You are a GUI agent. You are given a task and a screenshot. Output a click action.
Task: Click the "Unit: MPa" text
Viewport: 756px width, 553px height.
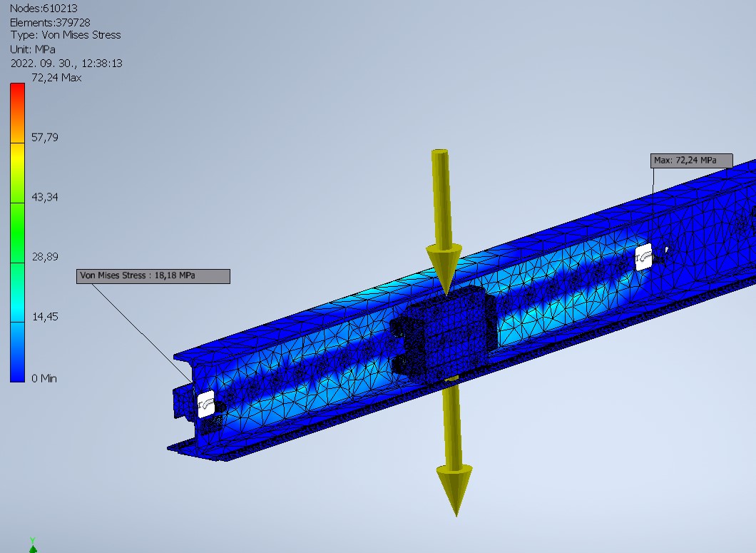[33, 49]
